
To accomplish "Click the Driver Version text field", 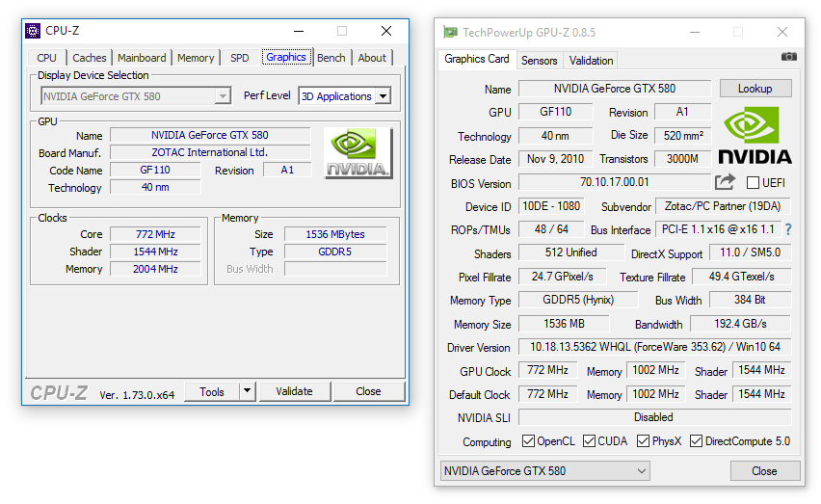I will point(654,347).
